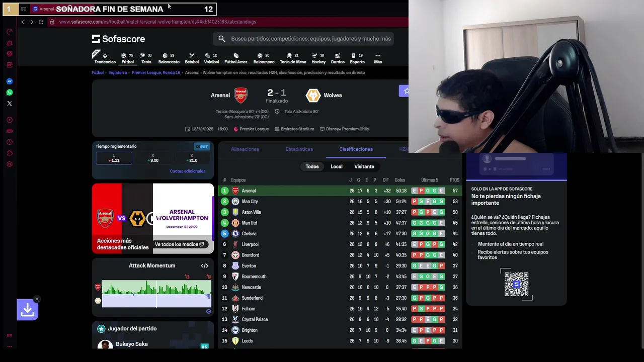Open X (Twitter) in the browser sidebar
This screenshot has height=362, width=644.
pyautogui.click(x=9, y=104)
